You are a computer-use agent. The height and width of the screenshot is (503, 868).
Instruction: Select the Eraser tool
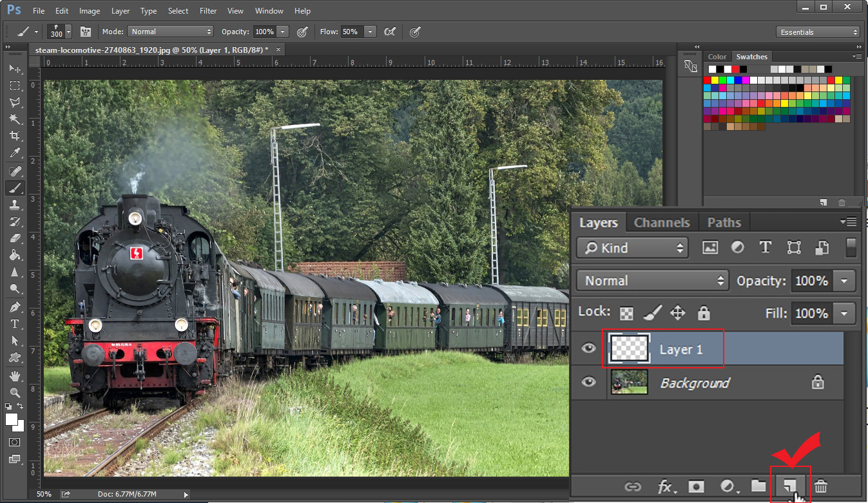click(x=15, y=238)
